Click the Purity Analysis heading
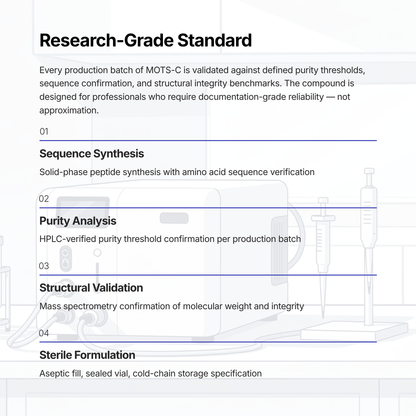Screen dimensions: 416x416 click(x=78, y=221)
